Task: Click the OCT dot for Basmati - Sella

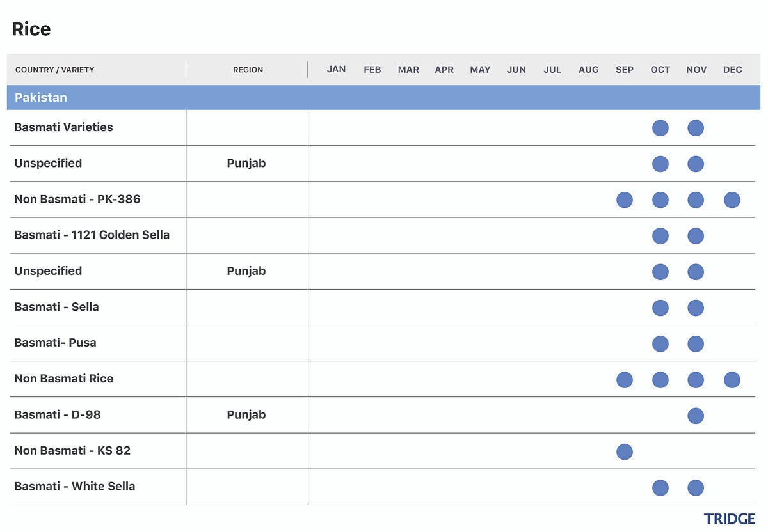Action: pyautogui.click(x=660, y=308)
